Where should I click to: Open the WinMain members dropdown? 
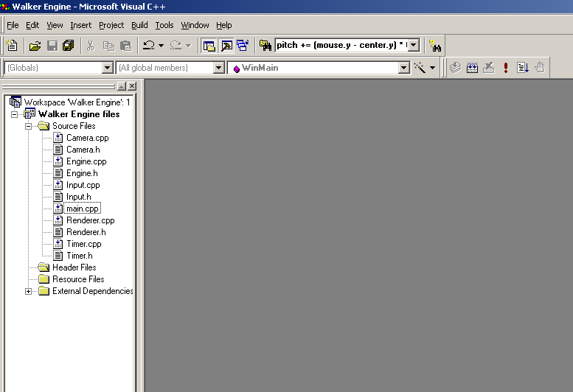403,68
